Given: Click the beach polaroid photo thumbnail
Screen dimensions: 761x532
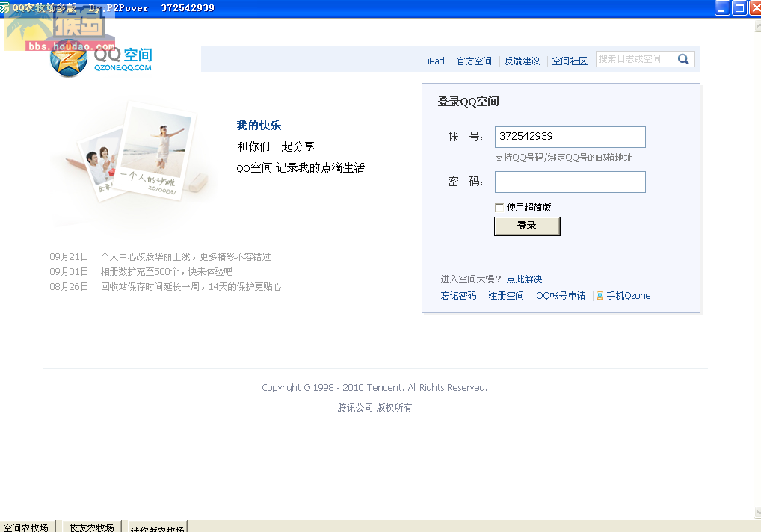Looking at the screenshot, I should [x=154, y=149].
